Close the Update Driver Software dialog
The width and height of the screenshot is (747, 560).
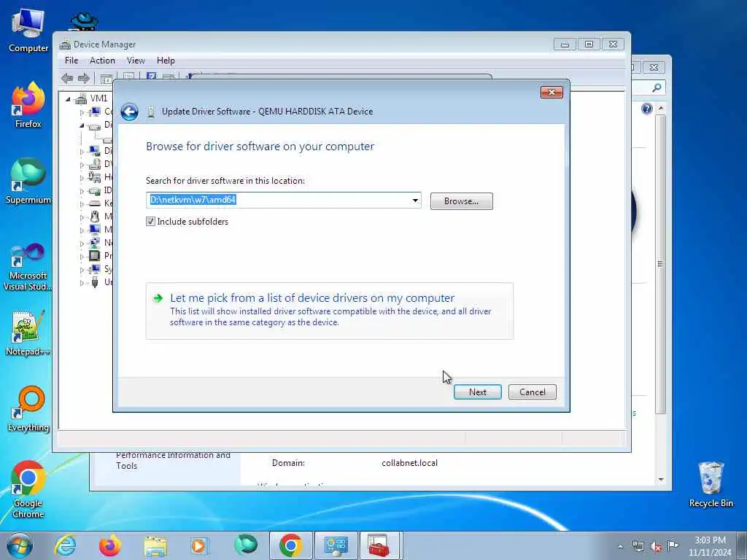[x=551, y=92]
